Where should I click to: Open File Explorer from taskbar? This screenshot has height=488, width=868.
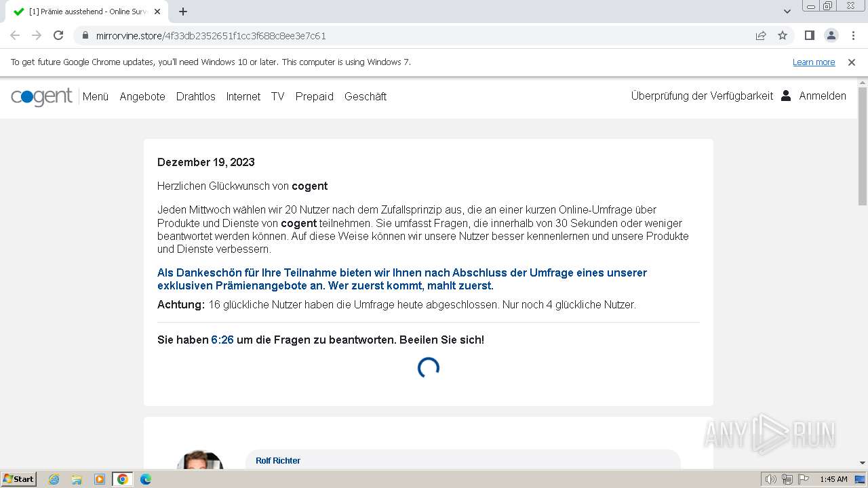(x=77, y=479)
